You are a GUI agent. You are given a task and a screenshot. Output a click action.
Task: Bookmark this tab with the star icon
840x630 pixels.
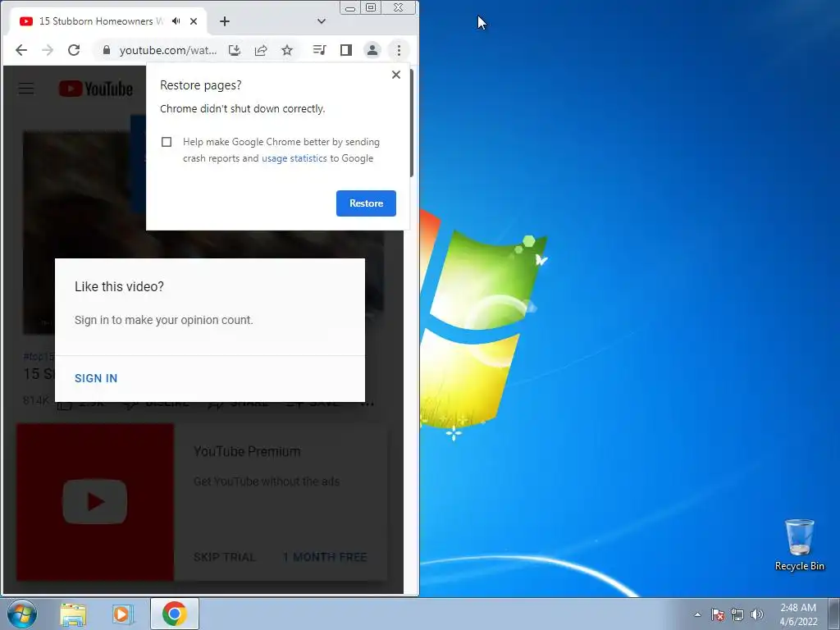[287, 50]
